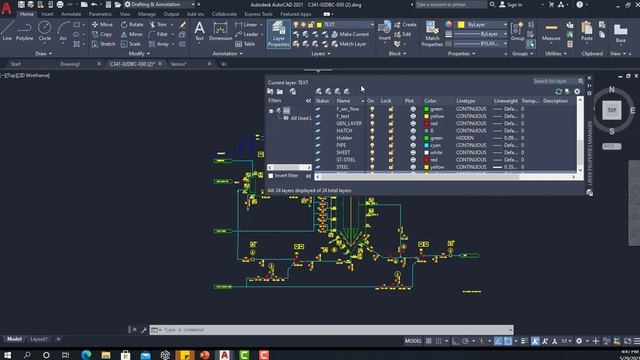This screenshot has width=640, height=360.
Task: Check the Invert filter checkbox
Action: (x=271, y=176)
